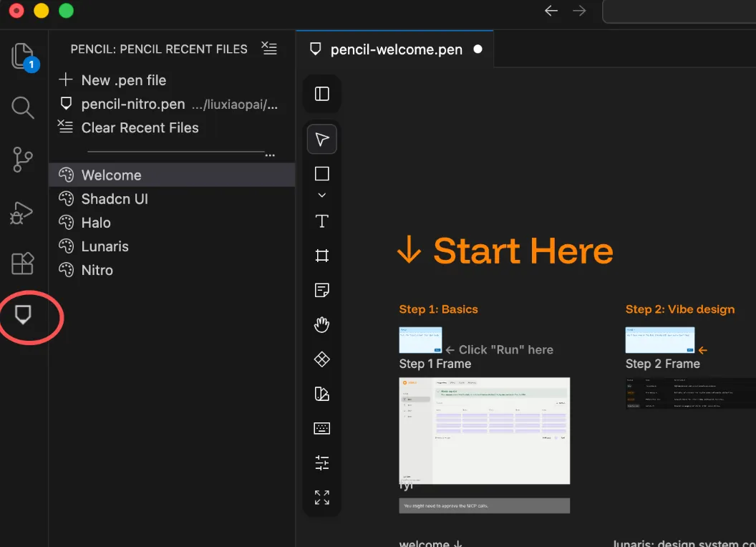Toggle the layers sidebar panel

pyautogui.click(x=321, y=94)
